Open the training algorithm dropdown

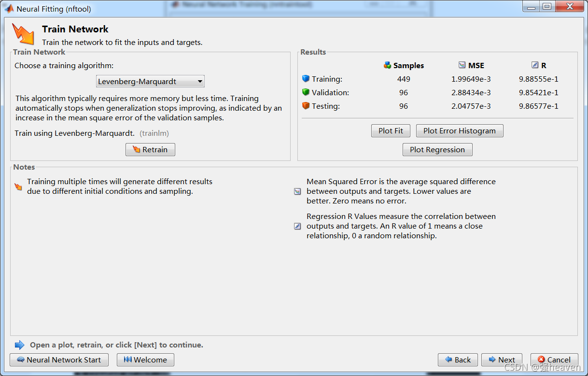tap(150, 81)
